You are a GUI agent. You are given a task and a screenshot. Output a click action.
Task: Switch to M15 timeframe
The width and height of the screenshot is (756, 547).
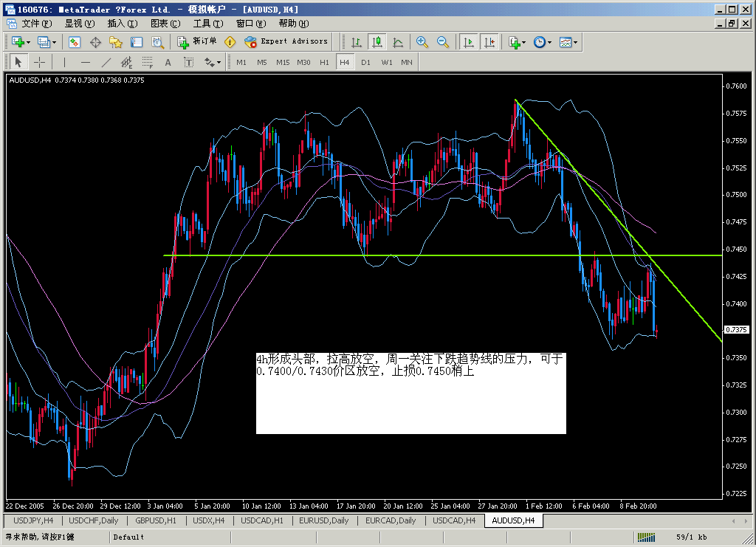[x=283, y=62]
